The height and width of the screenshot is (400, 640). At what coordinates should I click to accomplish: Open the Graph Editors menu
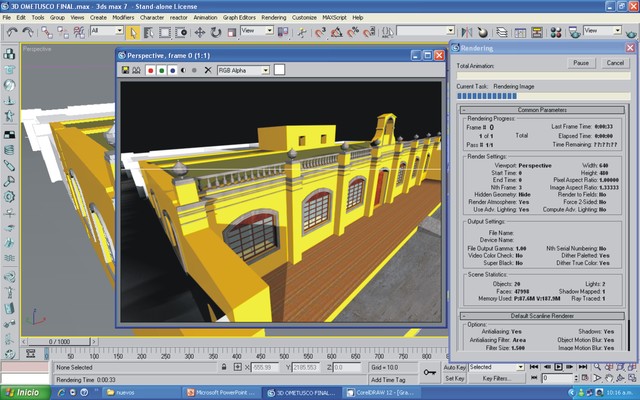[239, 18]
